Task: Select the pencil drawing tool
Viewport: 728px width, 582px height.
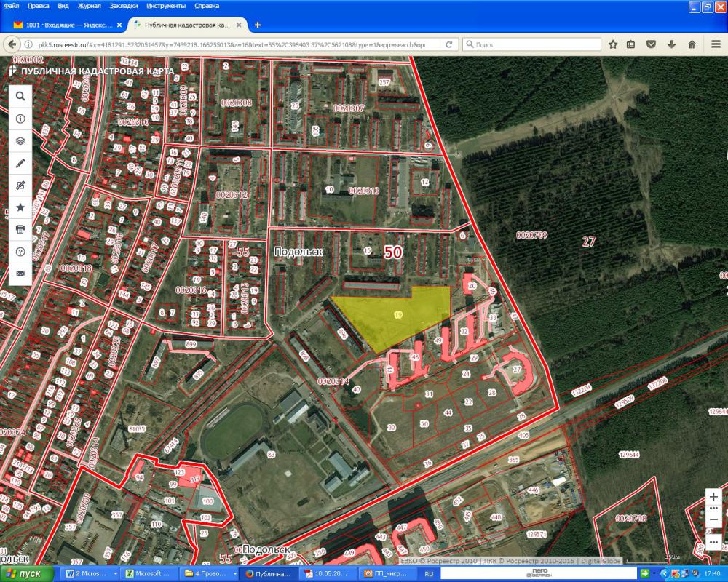Action: pos(20,163)
